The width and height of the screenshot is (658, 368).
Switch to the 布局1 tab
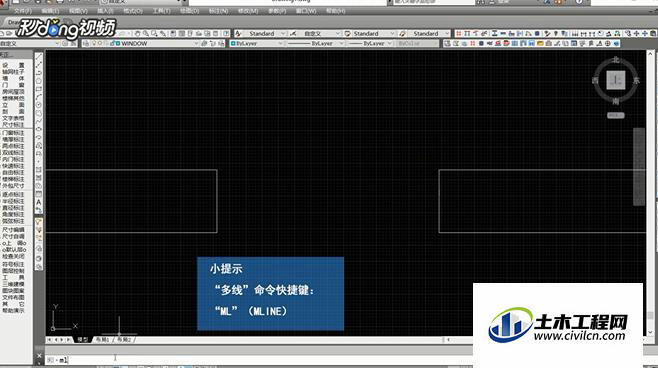coord(102,339)
